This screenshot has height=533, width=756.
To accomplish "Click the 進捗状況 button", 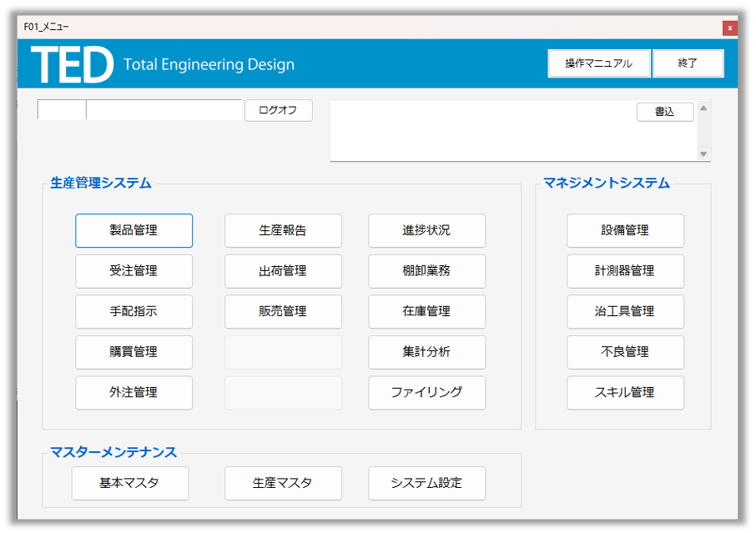I will (426, 230).
